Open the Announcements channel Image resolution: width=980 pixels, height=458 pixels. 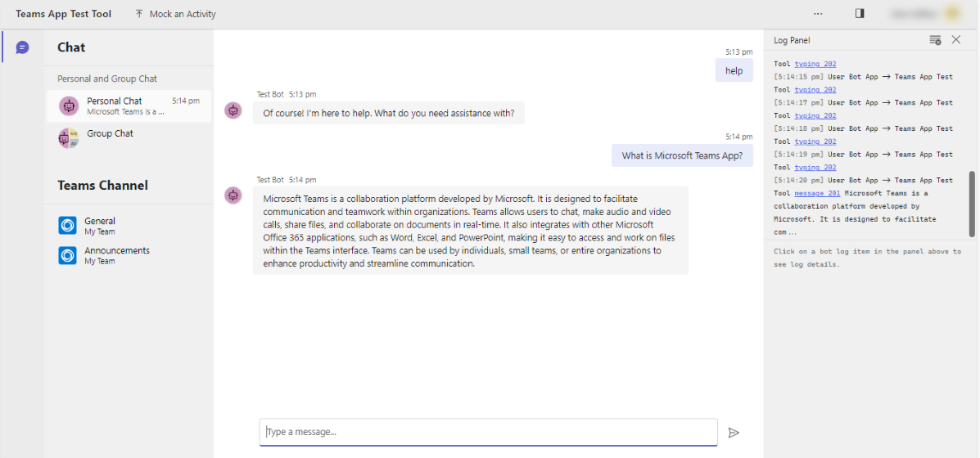coord(129,255)
